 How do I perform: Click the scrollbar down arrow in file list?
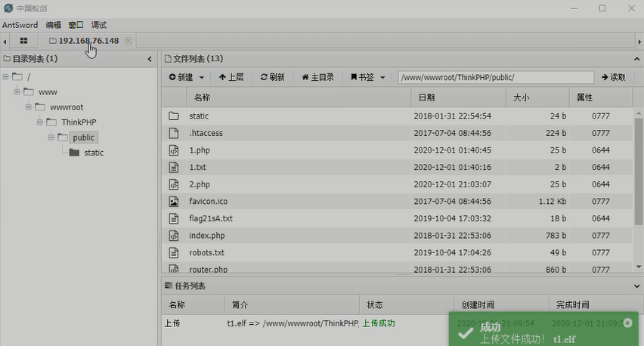638,267
